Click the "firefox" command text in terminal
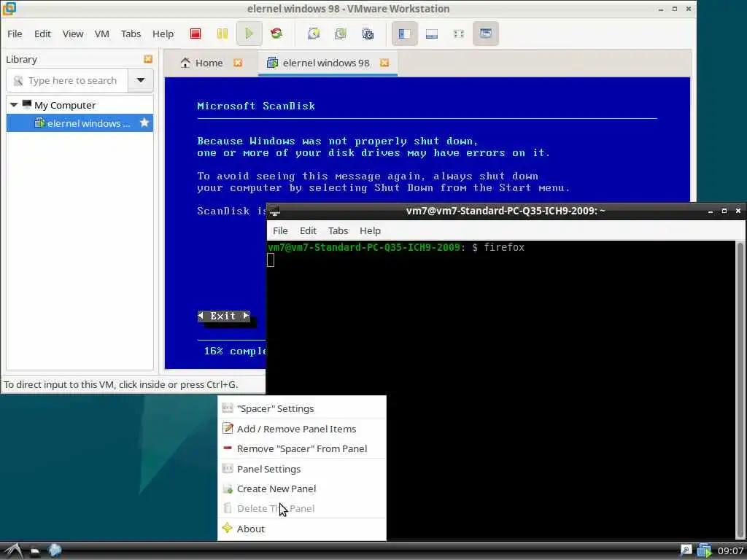747x560 pixels. [504, 247]
